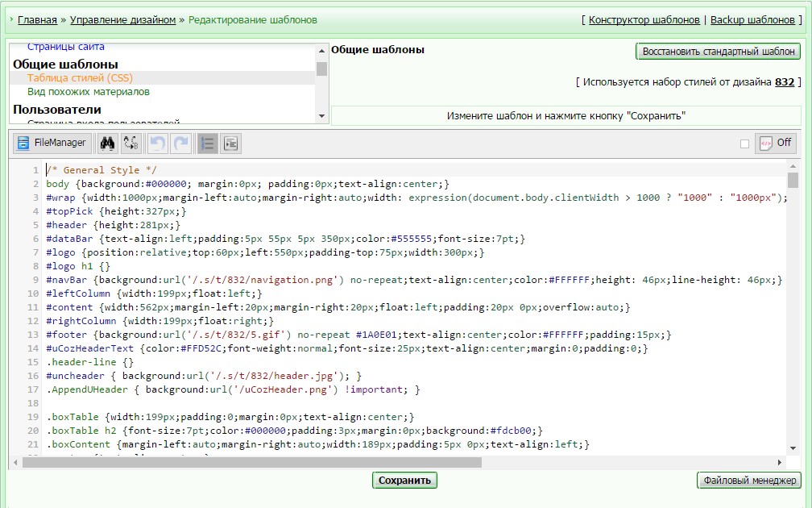Click the #uncheader code line
This screenshot has width=812, height=508.
coord(204,376)
